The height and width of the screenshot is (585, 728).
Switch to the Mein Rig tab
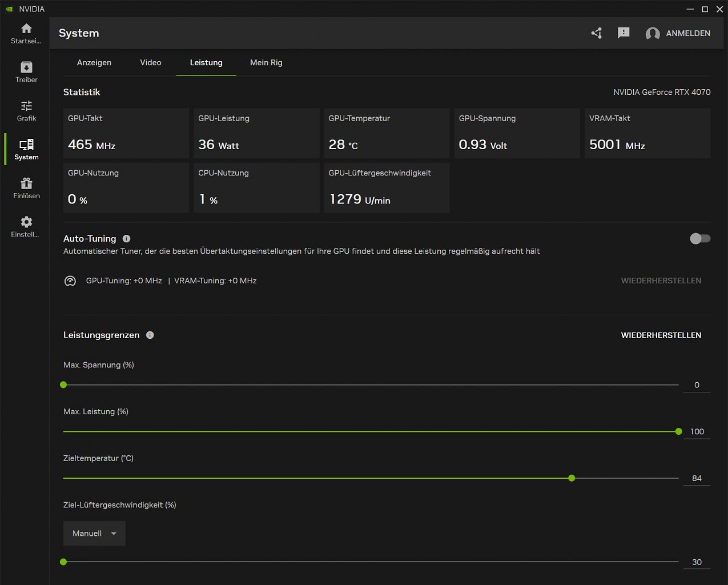pyautogui.click(x=266, y=63)
